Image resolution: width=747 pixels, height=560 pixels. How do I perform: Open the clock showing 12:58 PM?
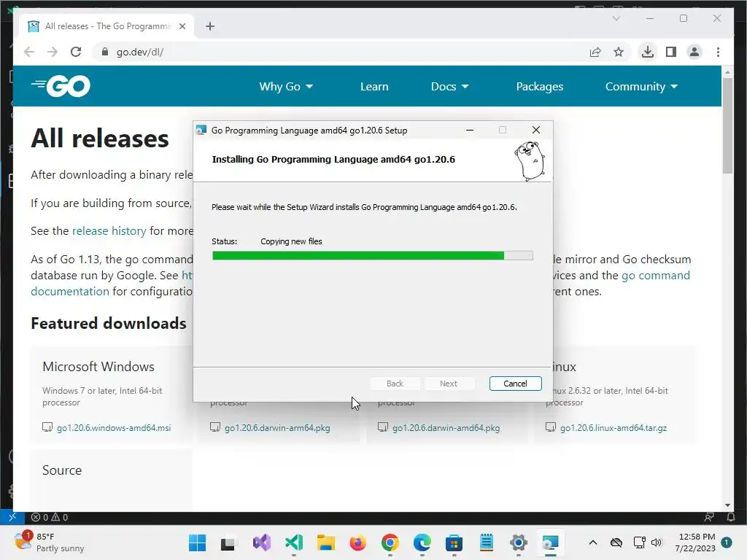pos(695,542)
